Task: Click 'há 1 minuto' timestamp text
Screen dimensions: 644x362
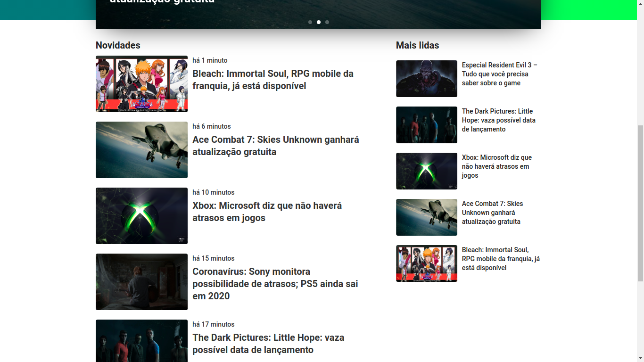Action: click(210, 60)
